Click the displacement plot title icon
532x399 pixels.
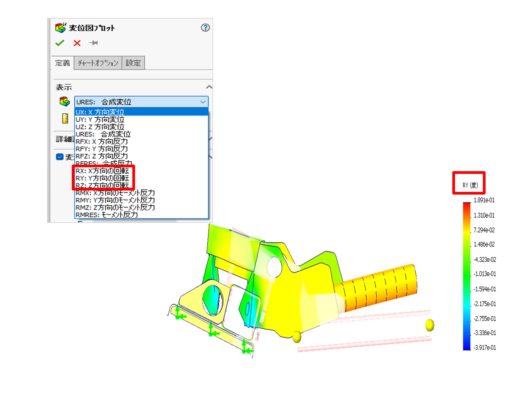[61, 28]
